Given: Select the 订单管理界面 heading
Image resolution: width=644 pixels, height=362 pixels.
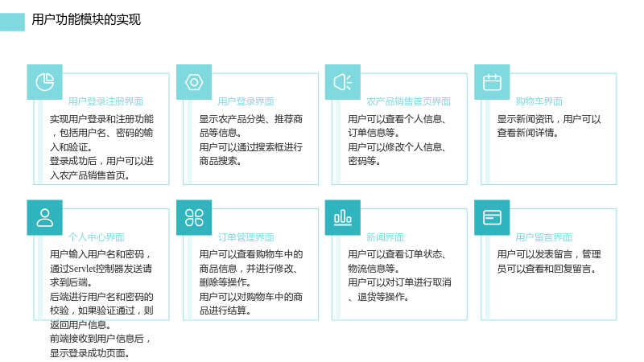Looking at the screenshot, I should [x=246, y=237].
